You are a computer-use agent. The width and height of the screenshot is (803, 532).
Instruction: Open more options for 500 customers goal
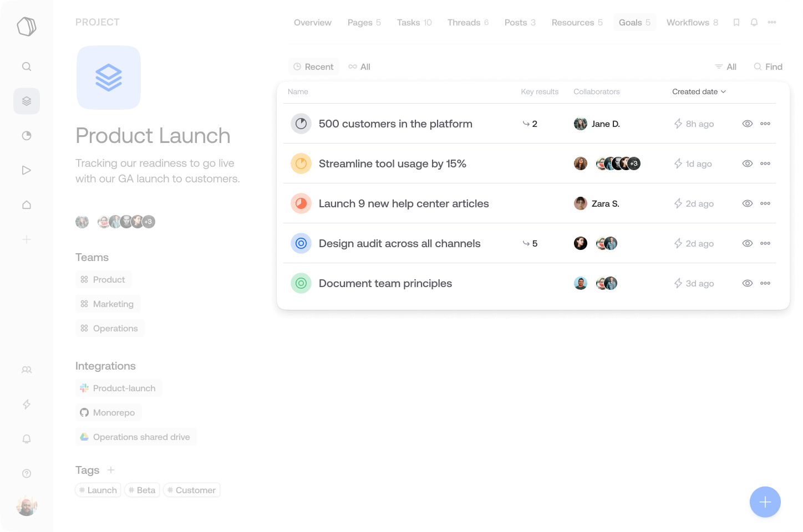click(765, 124)
